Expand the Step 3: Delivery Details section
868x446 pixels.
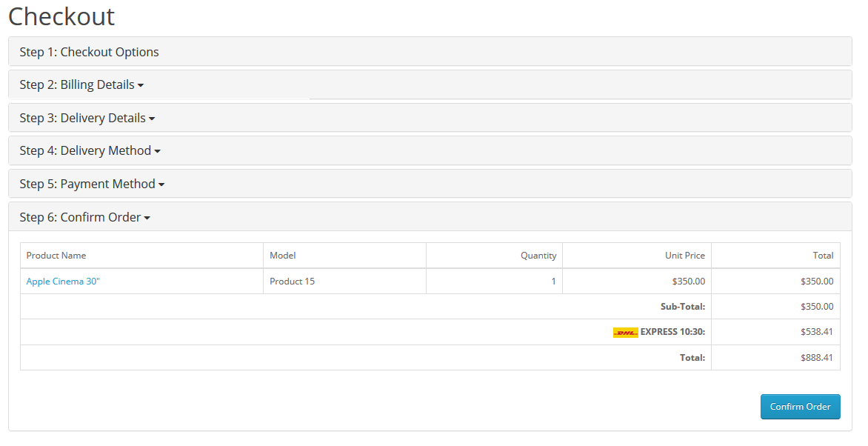[x=87, y=118]
